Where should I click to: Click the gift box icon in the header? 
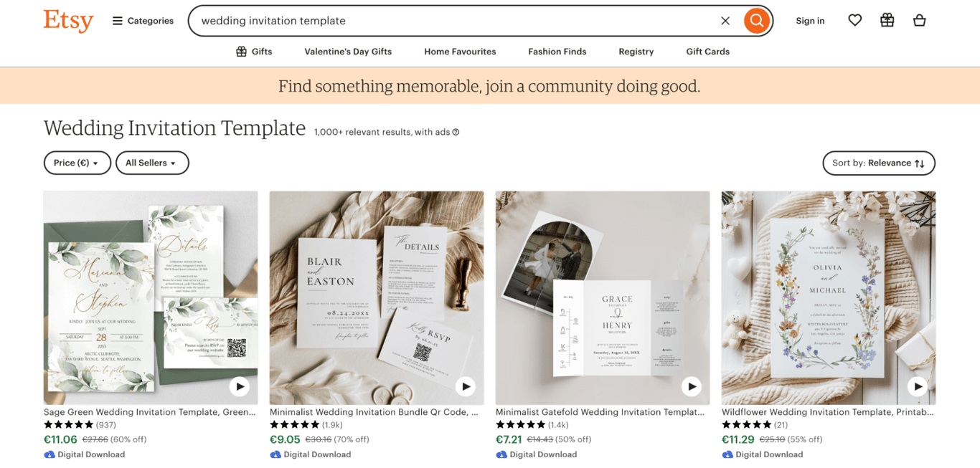887,20
